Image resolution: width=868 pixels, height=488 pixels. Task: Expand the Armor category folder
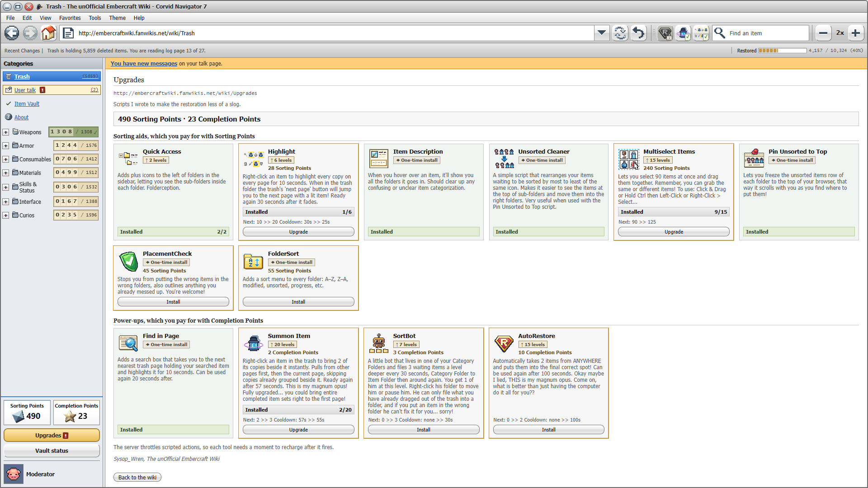(6, 146)
